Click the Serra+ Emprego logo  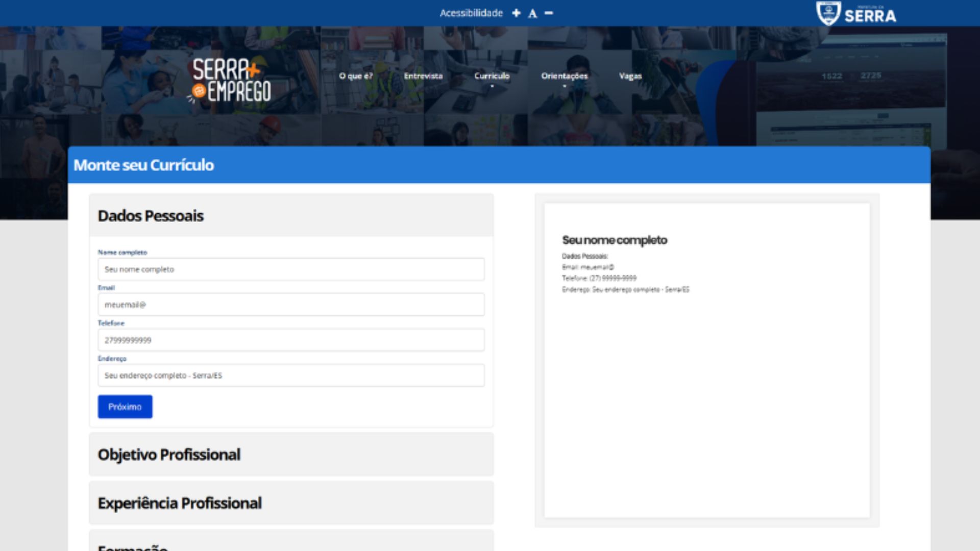(231, 81)
